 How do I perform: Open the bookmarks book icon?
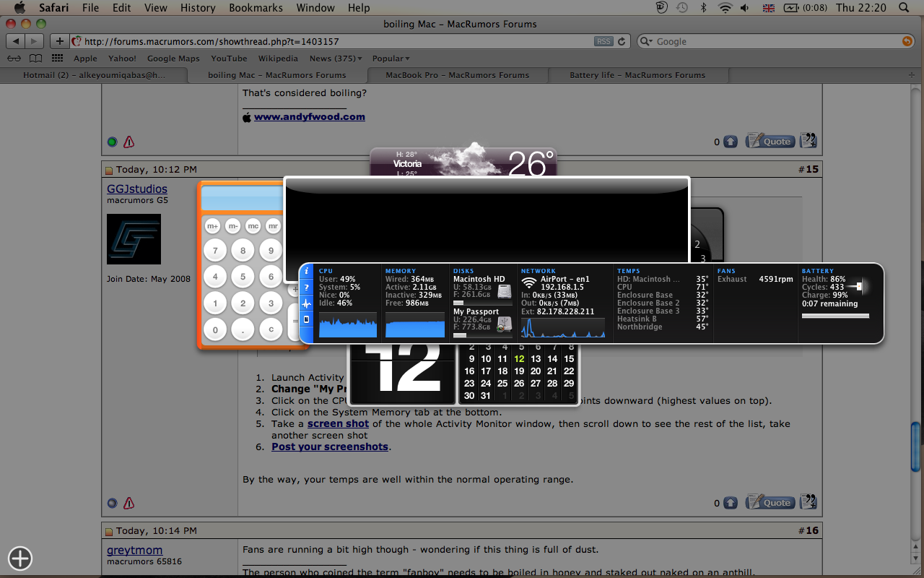(x=35, y=59)
